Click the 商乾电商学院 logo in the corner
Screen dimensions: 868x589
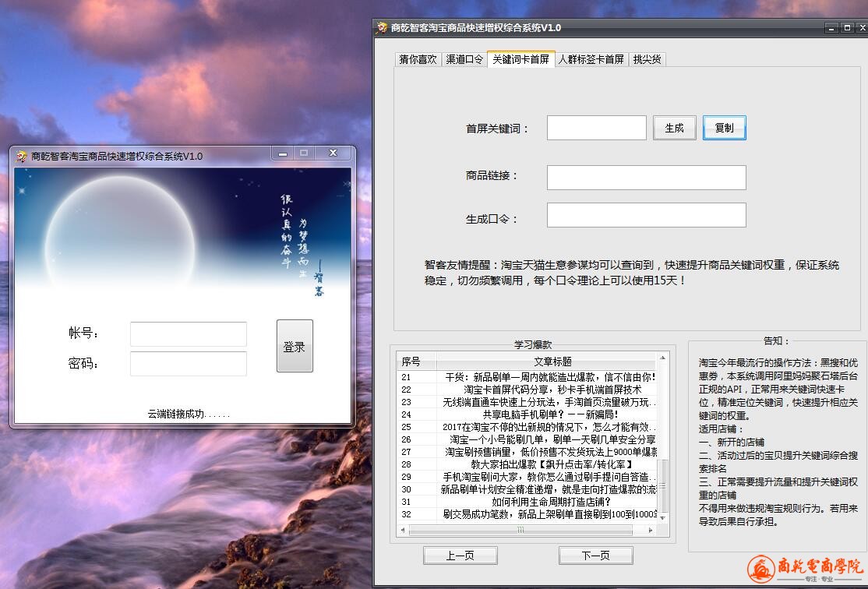806,569
